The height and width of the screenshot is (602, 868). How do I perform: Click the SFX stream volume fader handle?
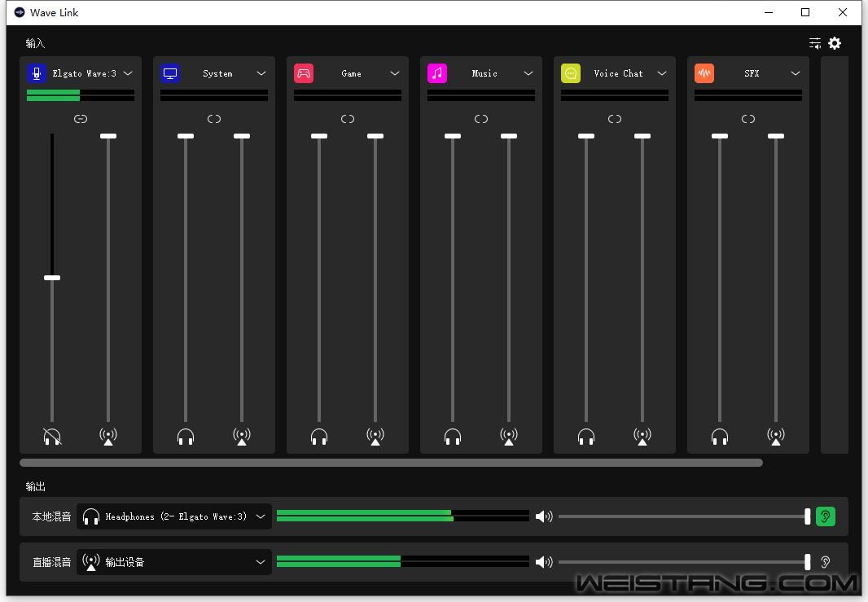point(776,136)
